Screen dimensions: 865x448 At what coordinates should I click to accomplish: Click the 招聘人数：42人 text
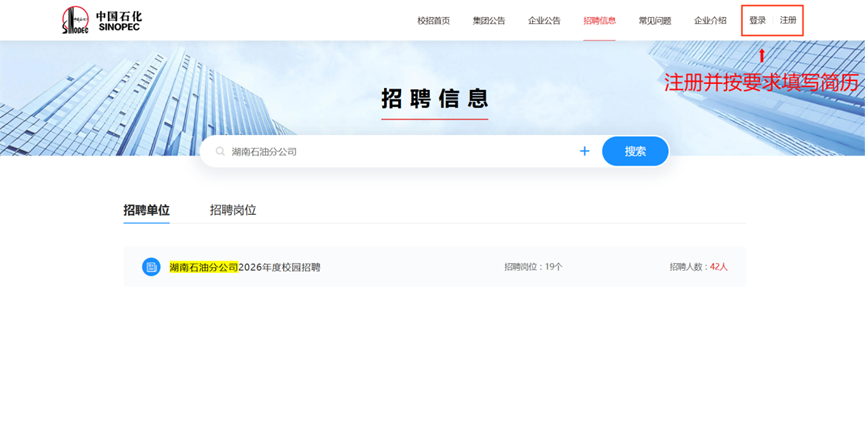(699, 267)
